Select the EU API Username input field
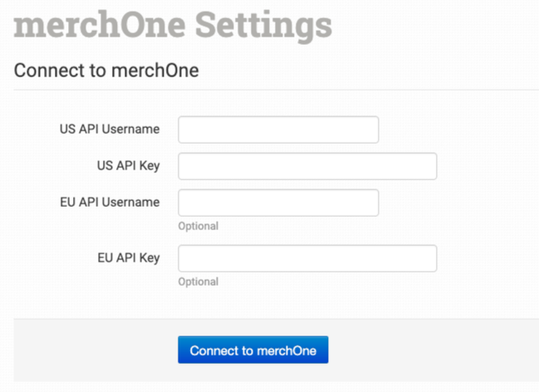Screen dimensions: 539x392 [x=278, y=203]
